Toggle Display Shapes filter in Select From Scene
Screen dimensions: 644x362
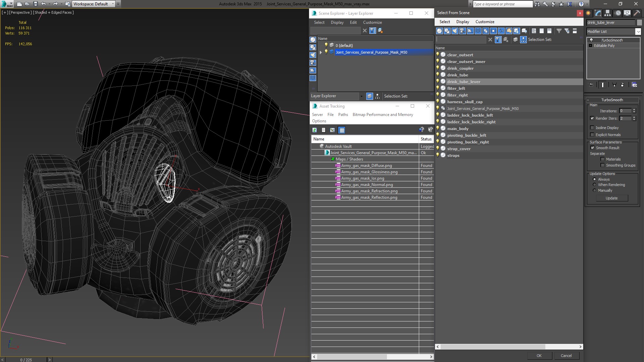pyautogui.click(x=447, y=31)
